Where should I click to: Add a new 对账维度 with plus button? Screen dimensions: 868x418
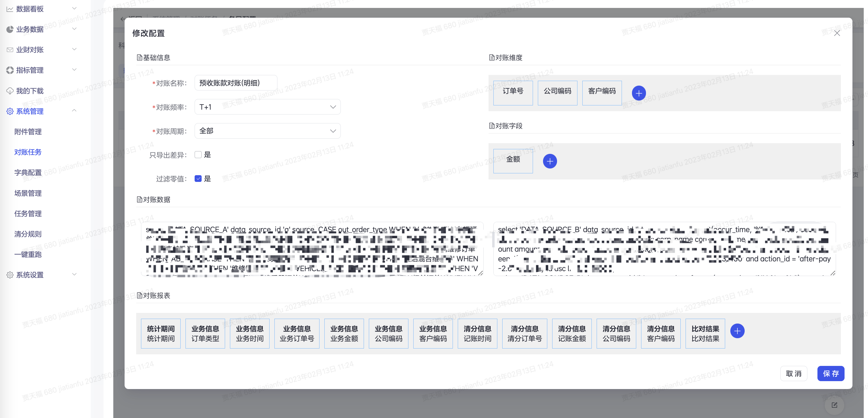click(639, 93)
